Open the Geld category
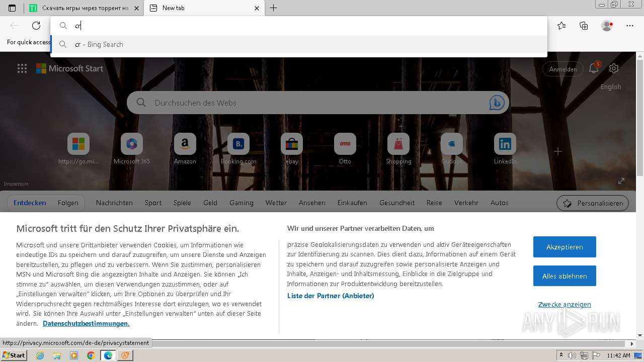This screenshot has width=644, height=362. pos(210,203)
